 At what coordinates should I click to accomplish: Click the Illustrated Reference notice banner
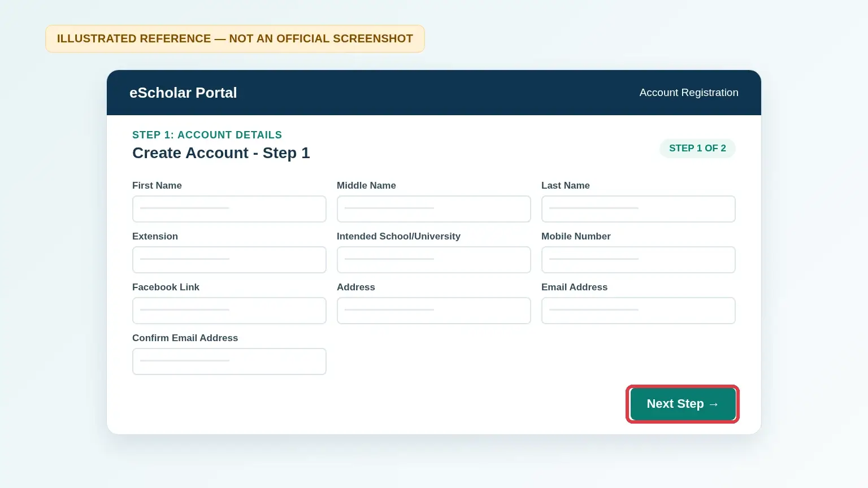[235, 39]
